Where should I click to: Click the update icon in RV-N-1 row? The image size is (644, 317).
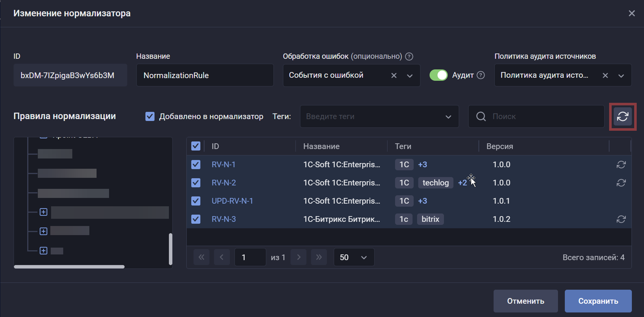[x=621, y=165]
